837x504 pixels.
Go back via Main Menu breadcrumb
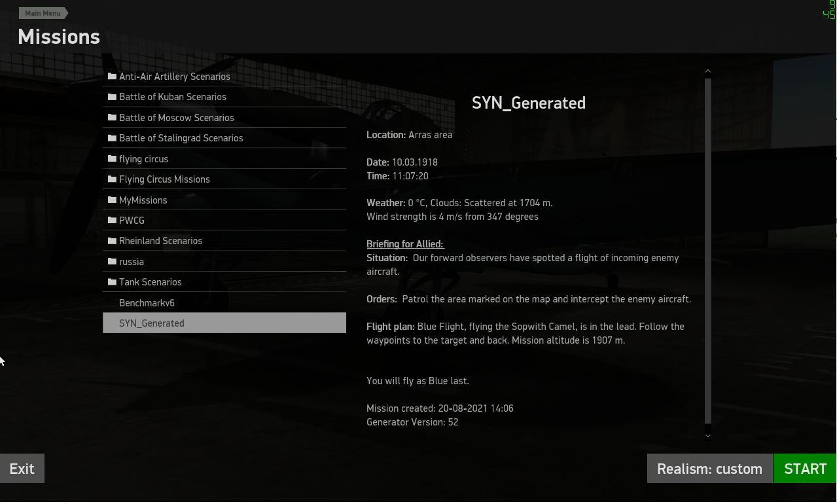tap(43, 13)
